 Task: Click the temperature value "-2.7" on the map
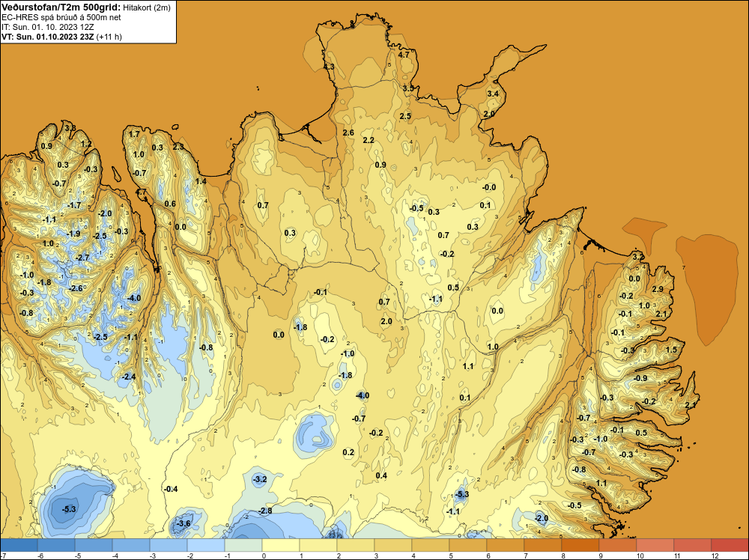point(82,258)
